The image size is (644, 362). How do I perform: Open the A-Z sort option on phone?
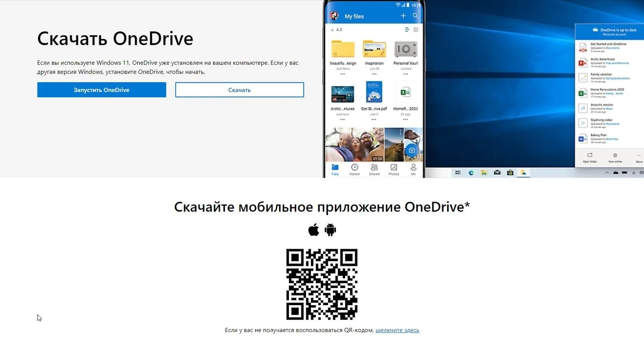point(336,29)
